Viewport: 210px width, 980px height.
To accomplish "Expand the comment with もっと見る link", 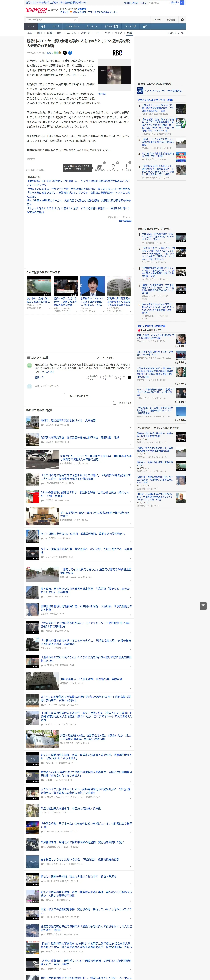I will tap(48, 372).
